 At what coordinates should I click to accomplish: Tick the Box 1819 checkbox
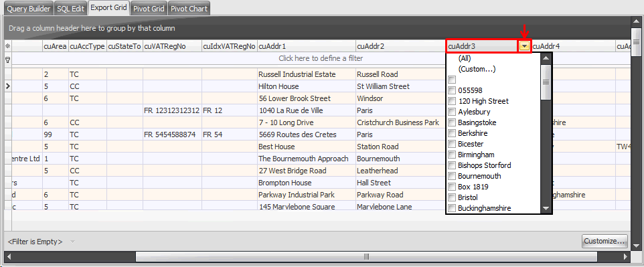[452, 187]
